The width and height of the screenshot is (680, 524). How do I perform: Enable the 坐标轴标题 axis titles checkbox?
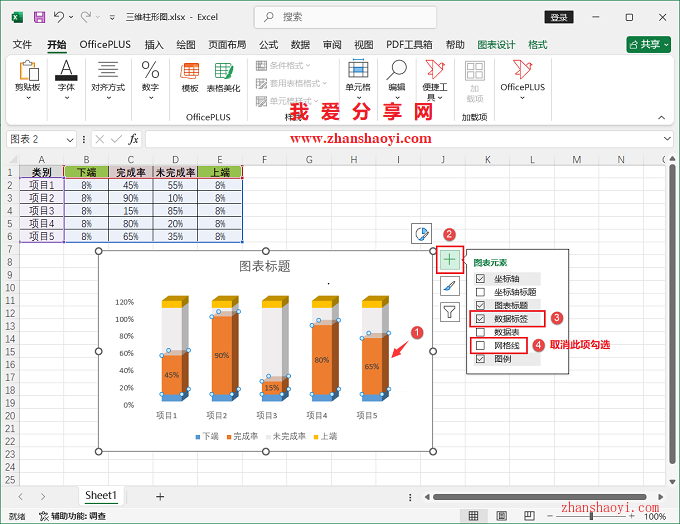(x=481, y=292)
